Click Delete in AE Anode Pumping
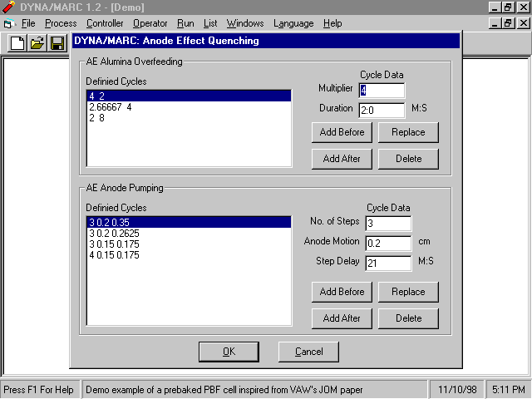The width and height of the screenshot is (532, 399). [x=408, y=318]
